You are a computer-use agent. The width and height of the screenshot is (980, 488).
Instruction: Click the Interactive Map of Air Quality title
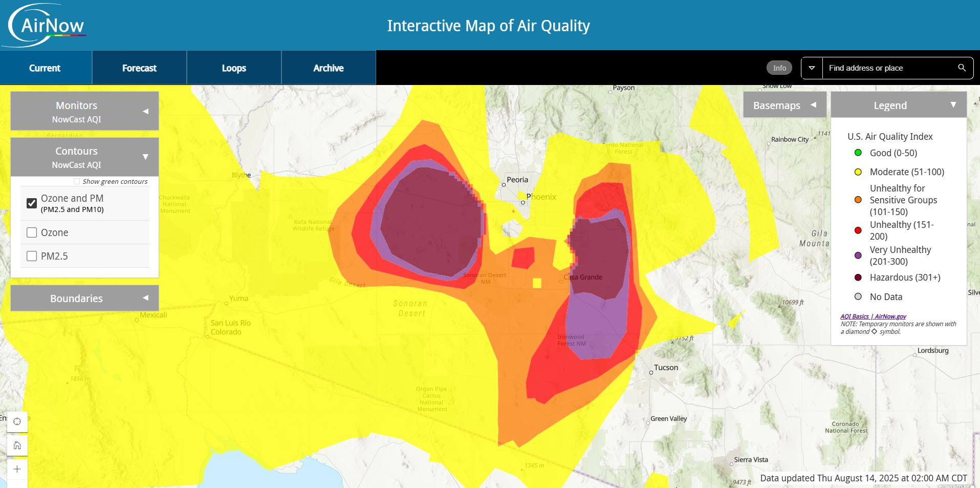488,26
